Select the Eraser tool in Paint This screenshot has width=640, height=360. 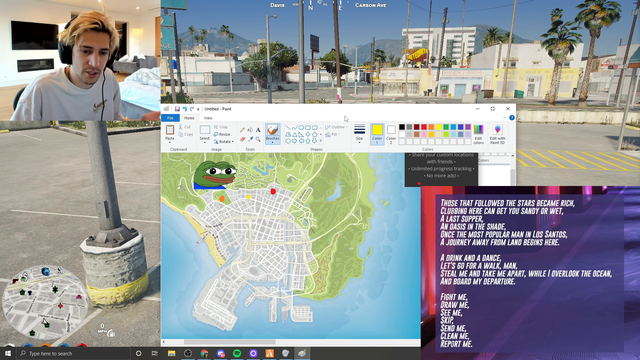[242, 140]
